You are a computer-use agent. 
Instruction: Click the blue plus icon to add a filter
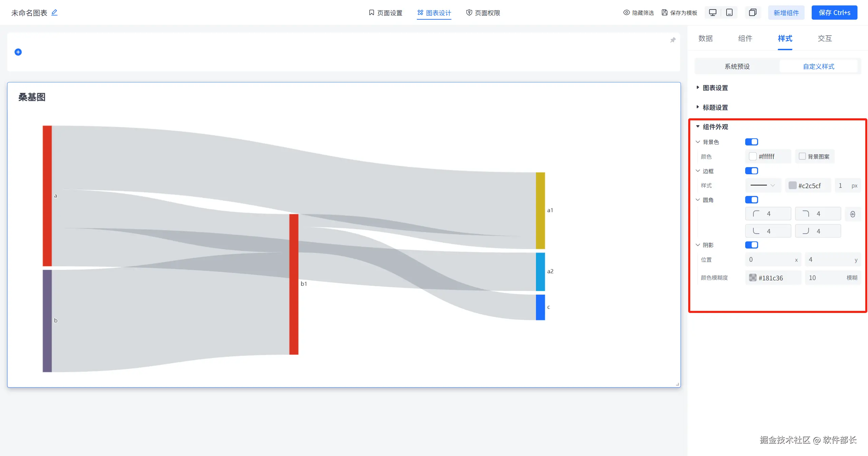[x=18, y=52]
